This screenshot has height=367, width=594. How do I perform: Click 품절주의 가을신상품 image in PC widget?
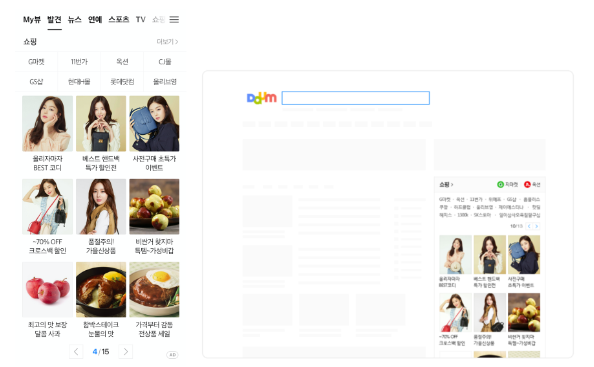(x=489, y=312)
